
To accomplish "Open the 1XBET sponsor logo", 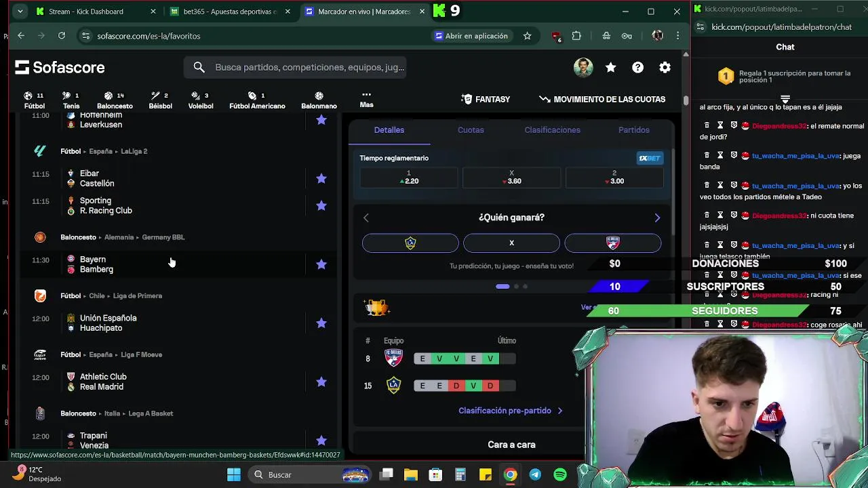I will (649, 158).
